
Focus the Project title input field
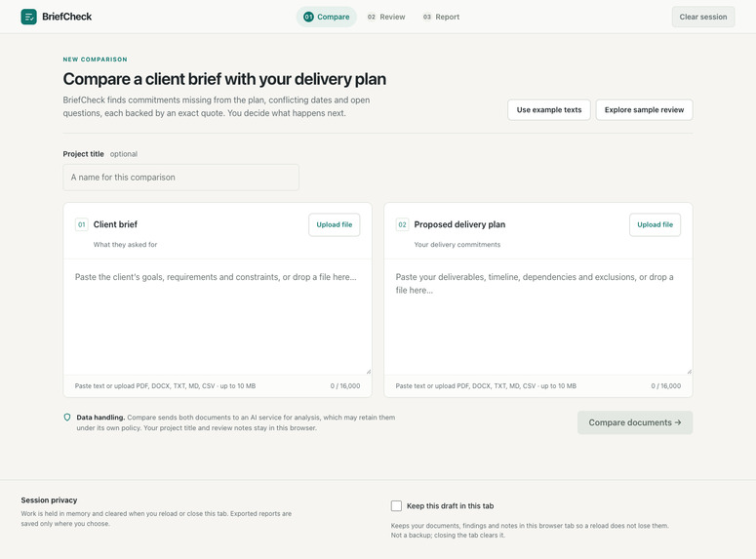[180, 178]
